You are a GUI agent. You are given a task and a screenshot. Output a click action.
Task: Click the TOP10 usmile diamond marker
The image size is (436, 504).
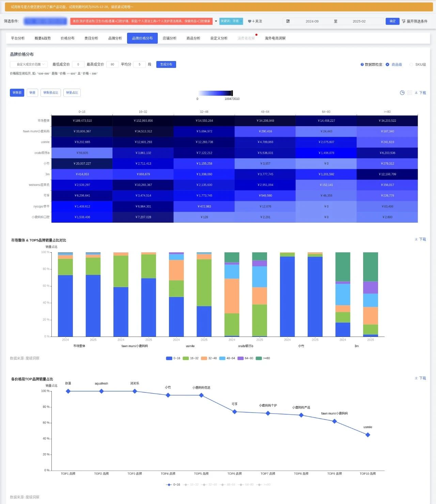pyautogui.click(x=368, y=435)
